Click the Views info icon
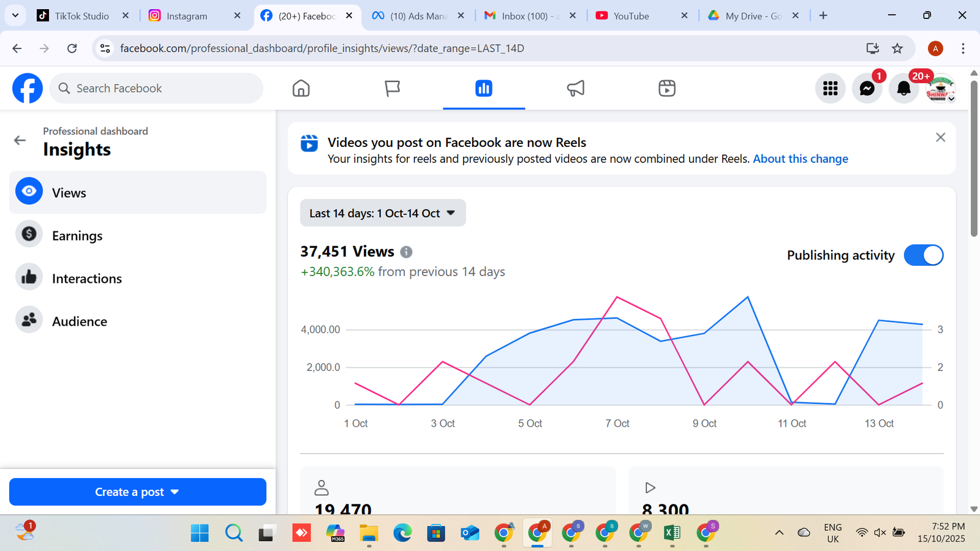Viewport: 980px width, 551px height. [406, 252]
